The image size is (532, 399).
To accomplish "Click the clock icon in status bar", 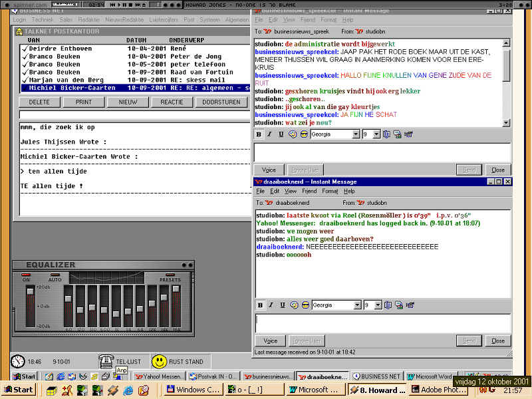I will pos(18,362).
